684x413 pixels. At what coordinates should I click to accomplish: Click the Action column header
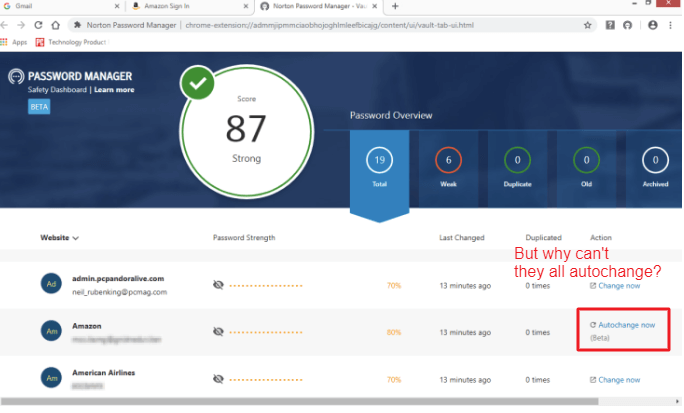(x=601, y=238)
